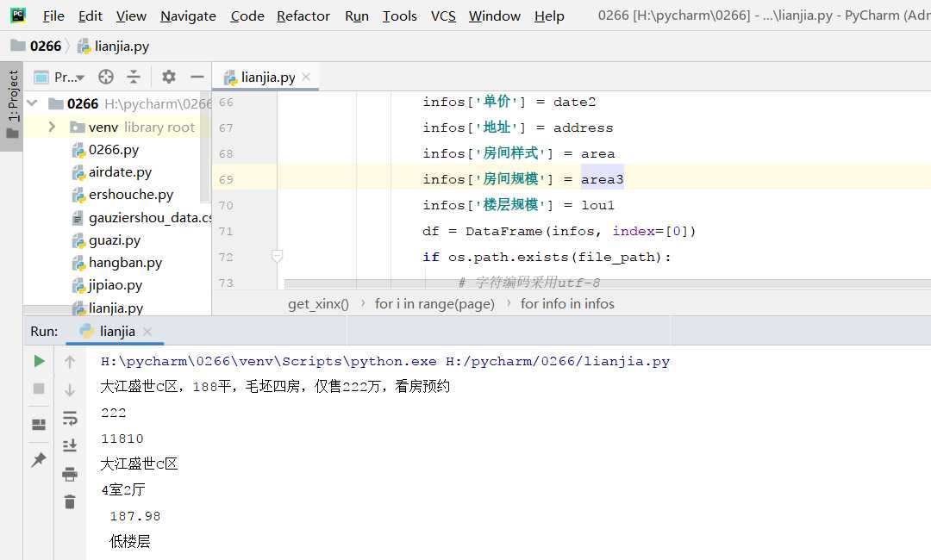
Task: Collapse the 0266 root folder
Action: click(33, 103)
